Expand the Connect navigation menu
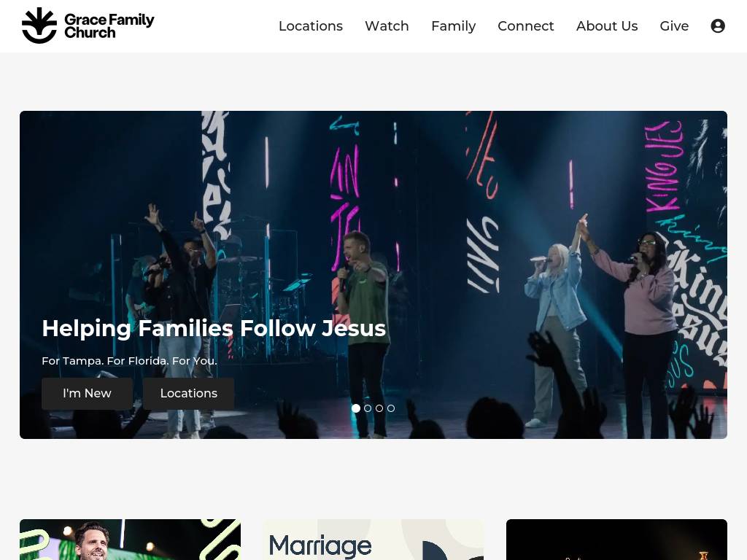This screenshot has height=560, width=747. [525, 26]
